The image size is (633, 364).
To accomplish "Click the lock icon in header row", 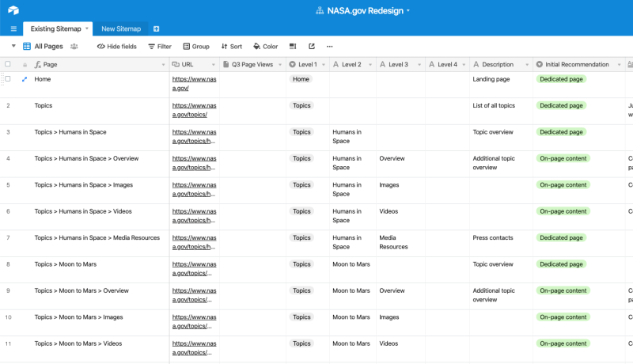I will pyautogui.click(x=25, y=65).
